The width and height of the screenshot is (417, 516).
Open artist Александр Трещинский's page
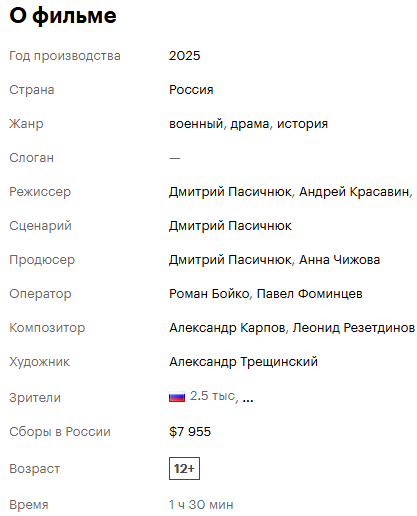click(x=243, y=362)
